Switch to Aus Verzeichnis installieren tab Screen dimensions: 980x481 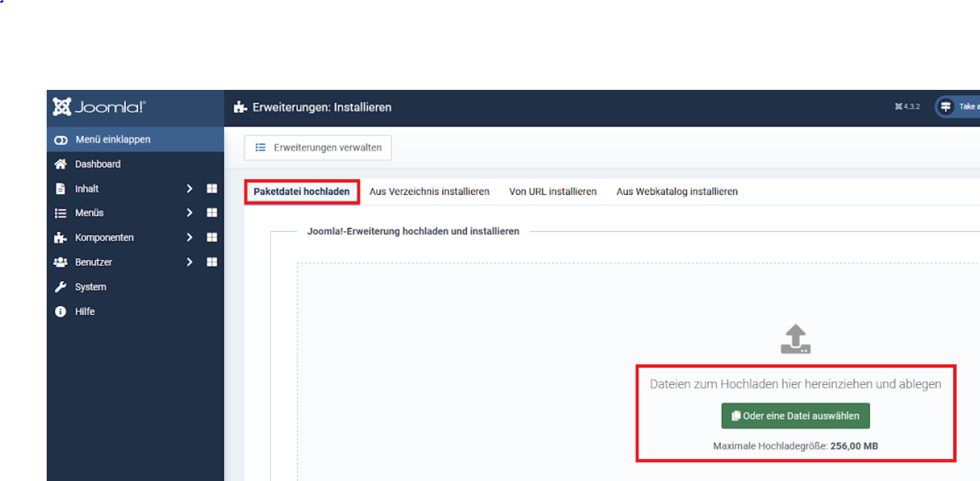pos(429,191)
